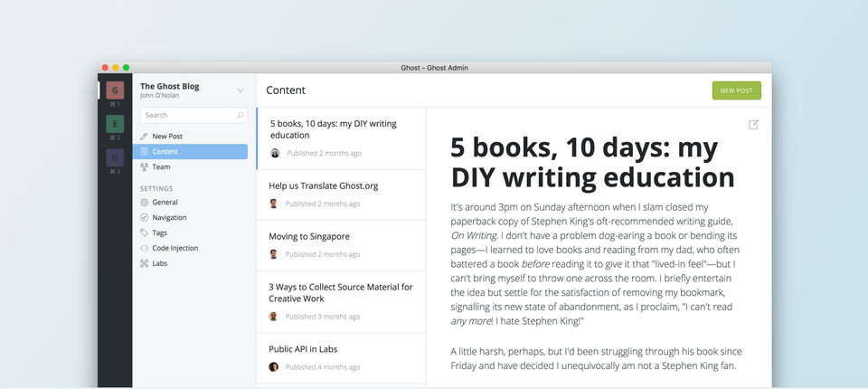Click the Tags label icon
Screen dimensions: 868x389
(x=144, y=232)
